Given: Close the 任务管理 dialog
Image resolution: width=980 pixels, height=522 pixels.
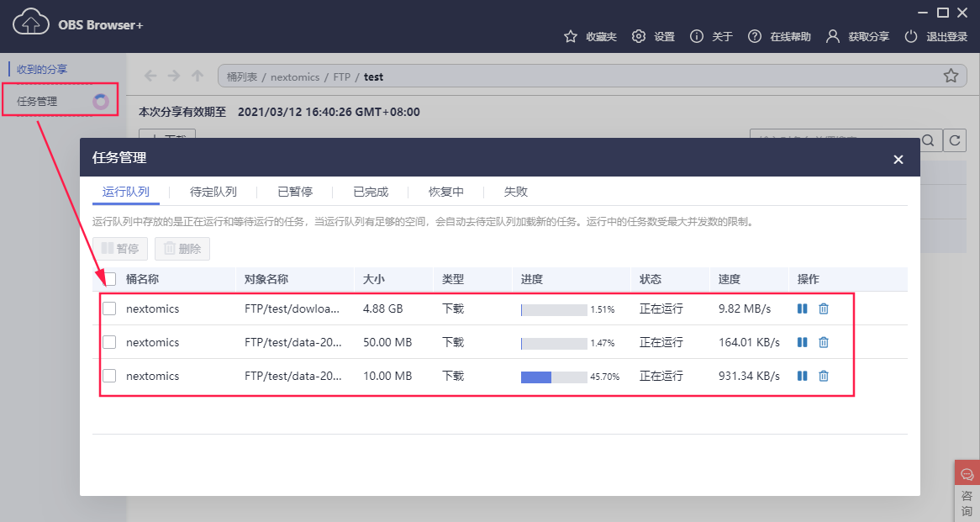Looking at the screenshot, I should pyautogui.click(x=898, y=160).
